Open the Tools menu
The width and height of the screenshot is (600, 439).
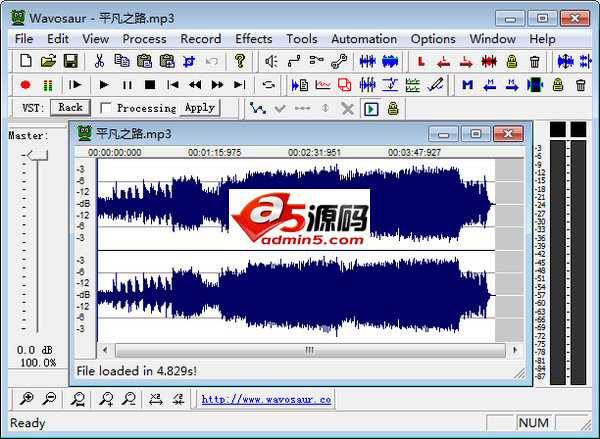(x=302, y=39)
